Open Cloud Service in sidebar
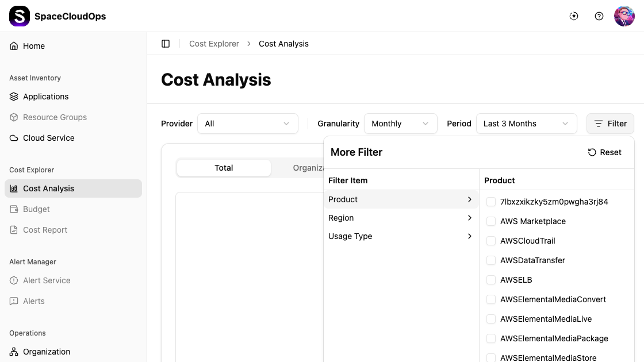This screenshot has height=362, width=644. point(48,138)
